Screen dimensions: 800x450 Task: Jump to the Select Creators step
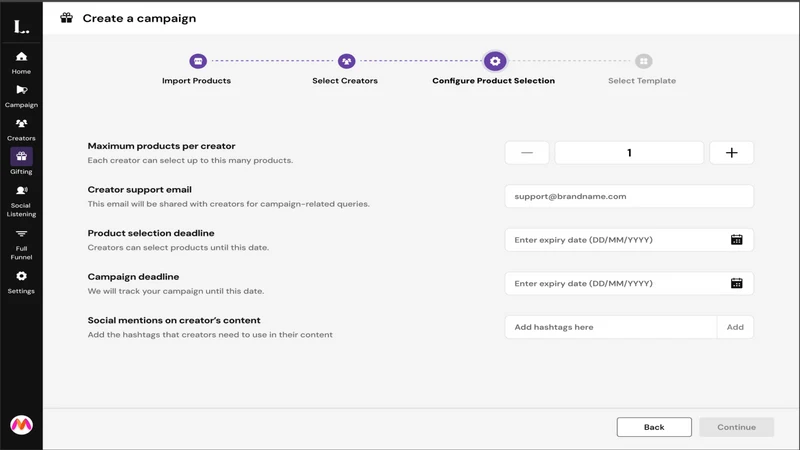[x=346, y=61]
